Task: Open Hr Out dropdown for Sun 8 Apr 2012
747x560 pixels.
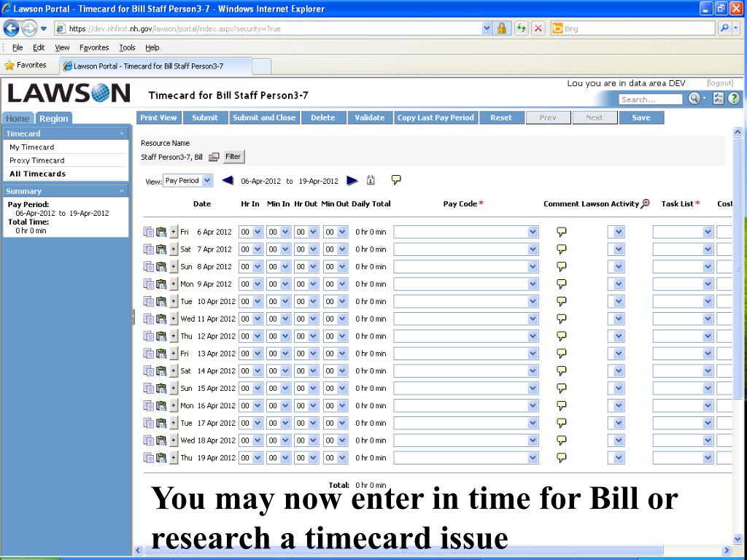Action: [x=313, y=267]
